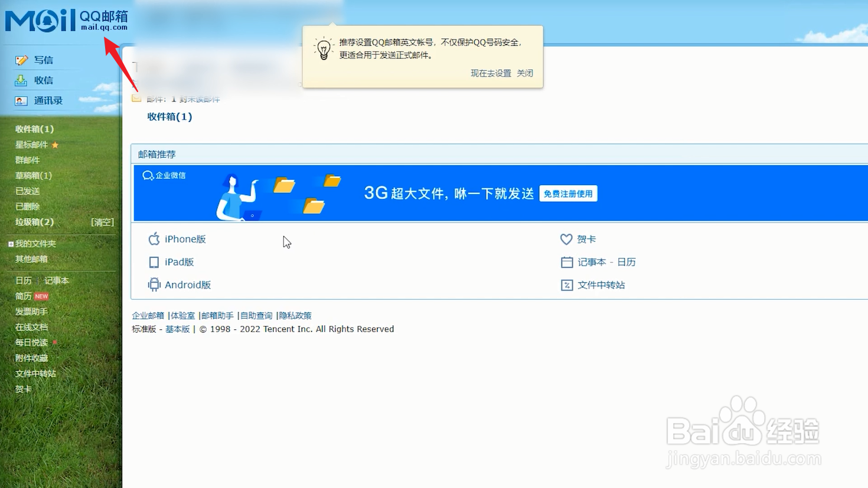Click the compose mail pencil icon
This screenshot has width=868, height=488.
[x=21, y=60]
